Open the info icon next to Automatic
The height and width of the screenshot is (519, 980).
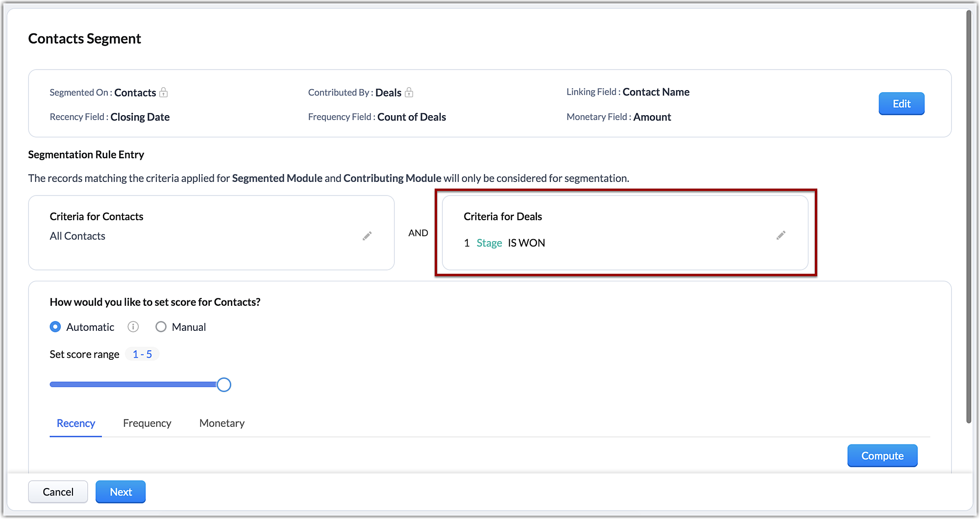click(133, 327)
